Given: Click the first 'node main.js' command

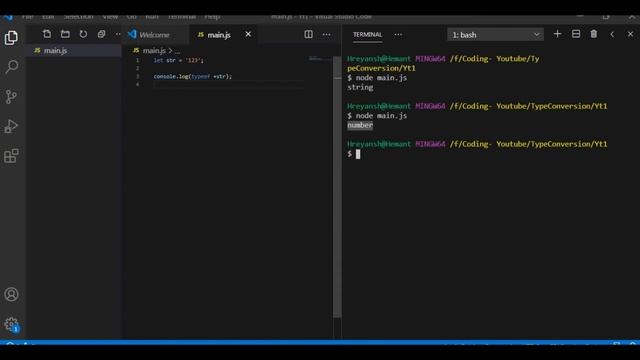Looking at the screenshot, I should [381, 78].
